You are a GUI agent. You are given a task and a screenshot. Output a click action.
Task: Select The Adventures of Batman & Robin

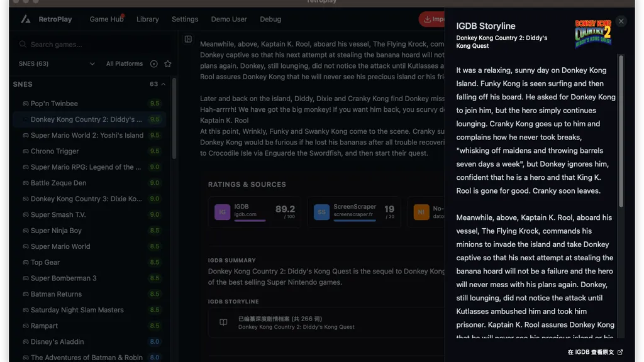pyautogui.click(x=89, y=358)
